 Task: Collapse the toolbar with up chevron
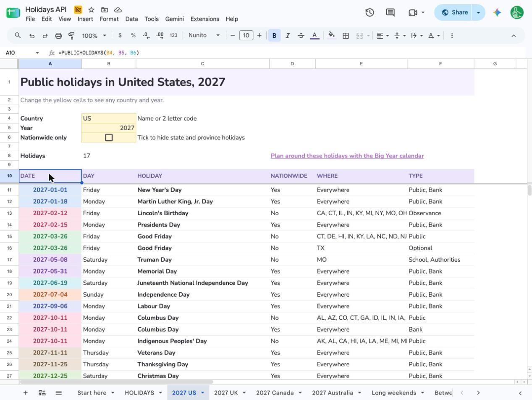tap(514, 36)
